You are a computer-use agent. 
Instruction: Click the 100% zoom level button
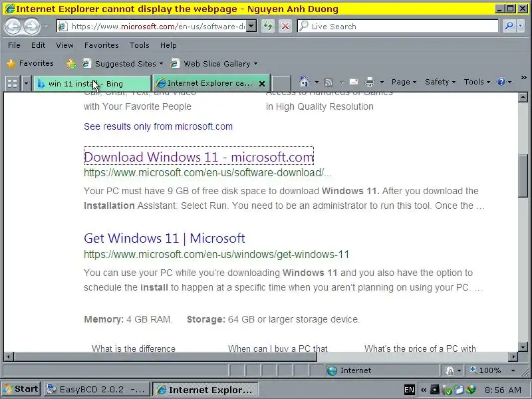(x=485, y=370)
